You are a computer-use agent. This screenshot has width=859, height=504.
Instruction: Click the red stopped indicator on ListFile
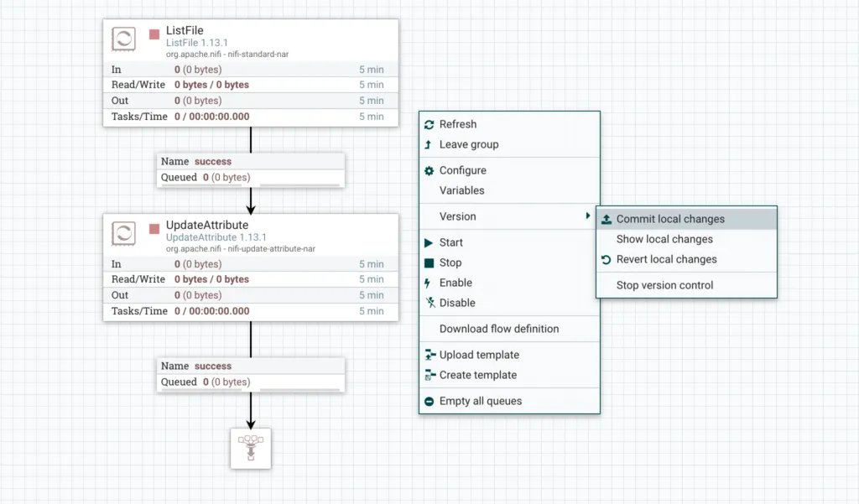[x=154, y=34]
